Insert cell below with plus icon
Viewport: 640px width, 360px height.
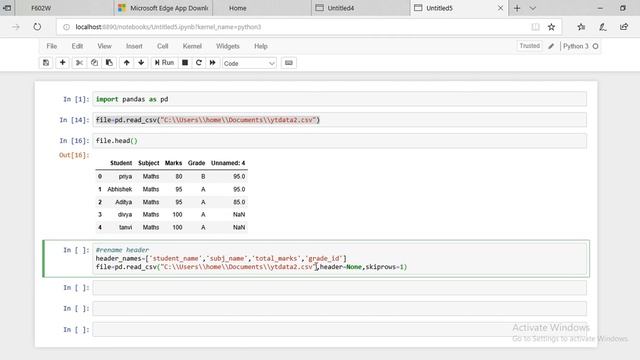pyautogui.click(x=62, y=63)
